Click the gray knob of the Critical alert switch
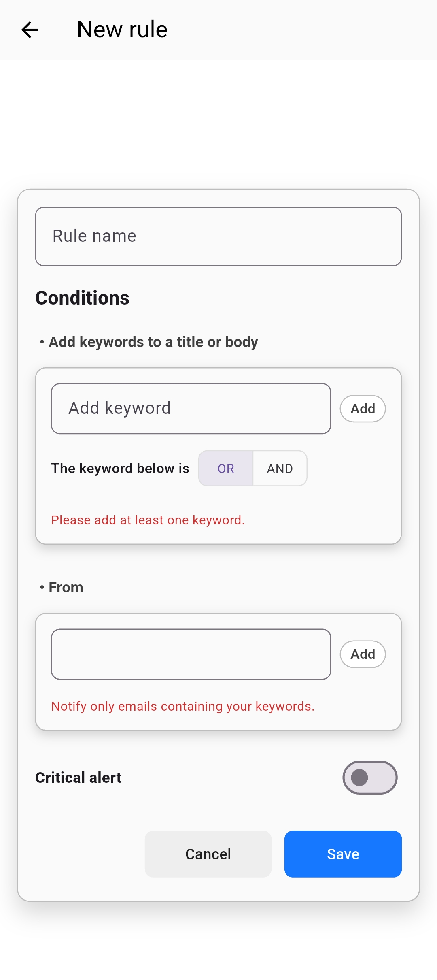 tap(359, 778)
